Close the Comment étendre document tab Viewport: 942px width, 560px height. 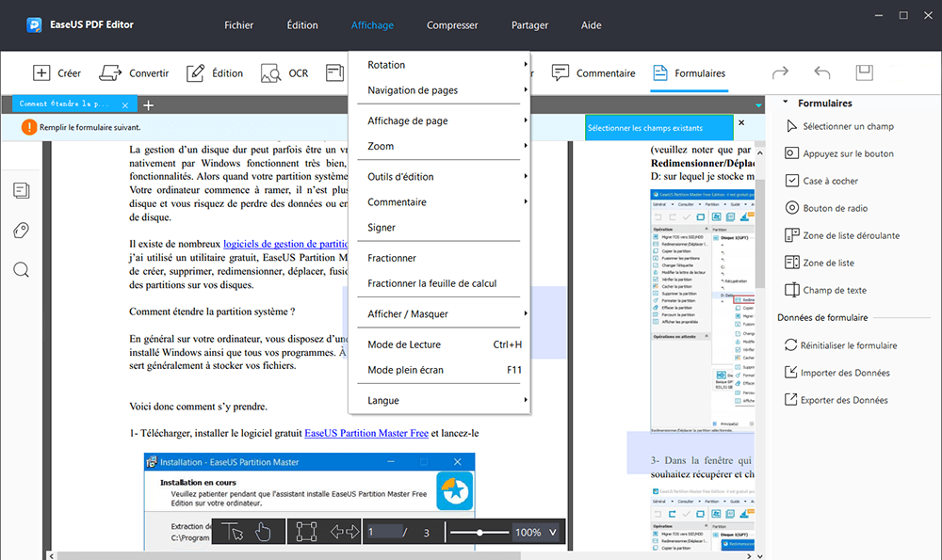(x=125, y=105)
